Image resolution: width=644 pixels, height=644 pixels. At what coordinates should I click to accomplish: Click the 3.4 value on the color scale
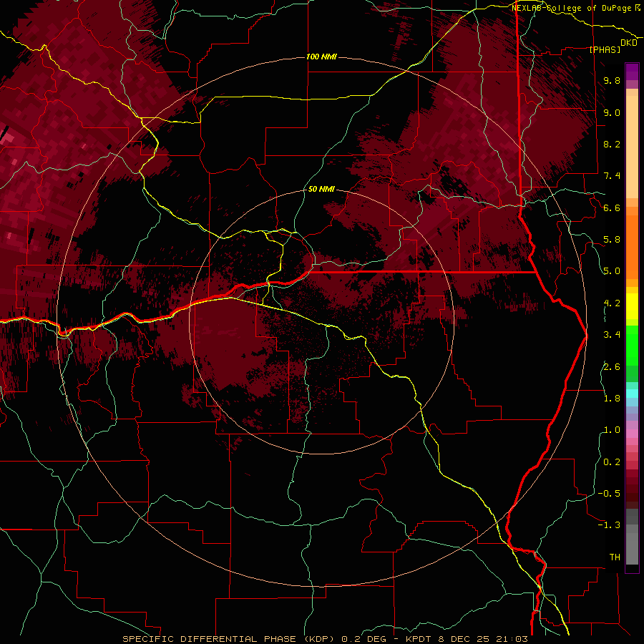click(x=612, y=335)
